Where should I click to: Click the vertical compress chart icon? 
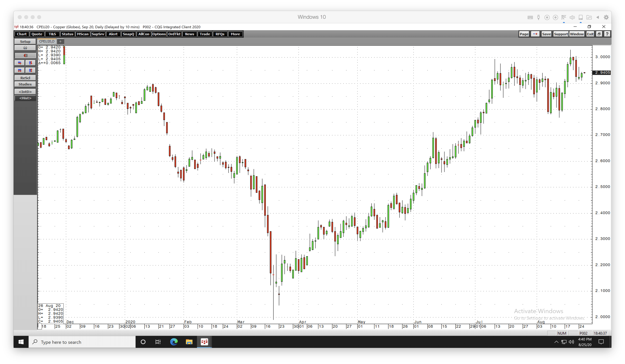pos(31,70)
